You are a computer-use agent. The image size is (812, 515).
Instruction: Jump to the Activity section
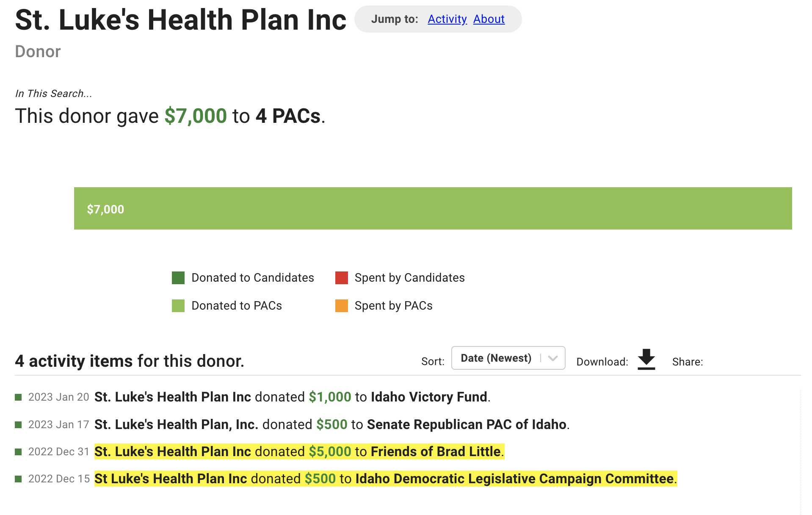[447, 19]
